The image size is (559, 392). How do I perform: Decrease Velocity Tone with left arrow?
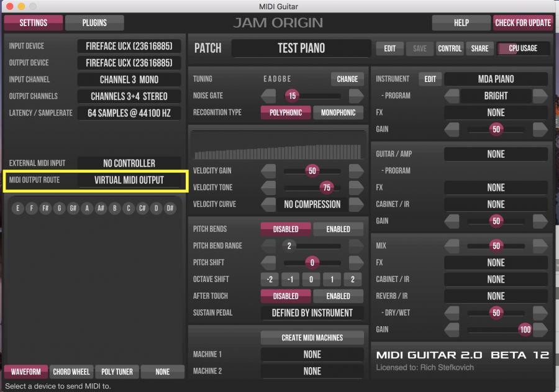tap(268, 188)
